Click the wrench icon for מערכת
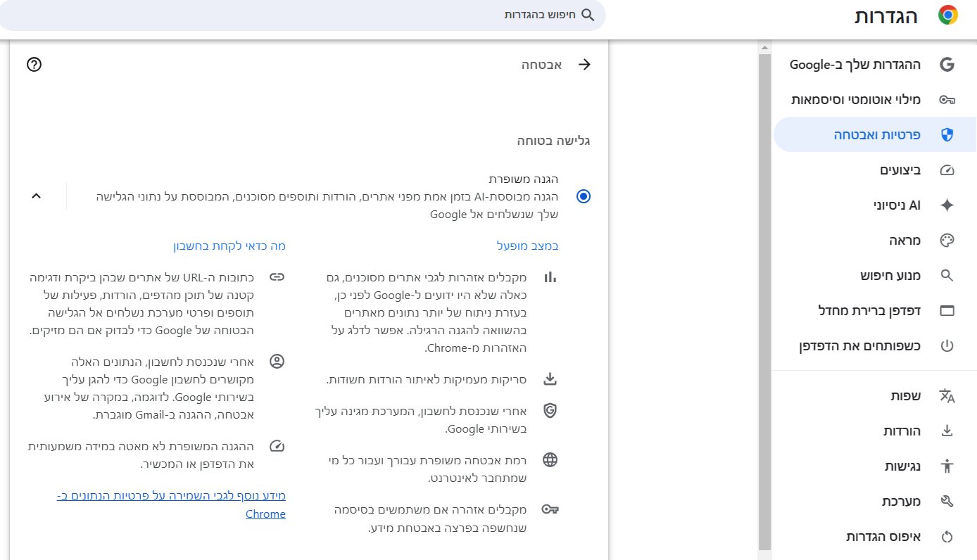The image size is (977, 560). (x=947, y=502)
